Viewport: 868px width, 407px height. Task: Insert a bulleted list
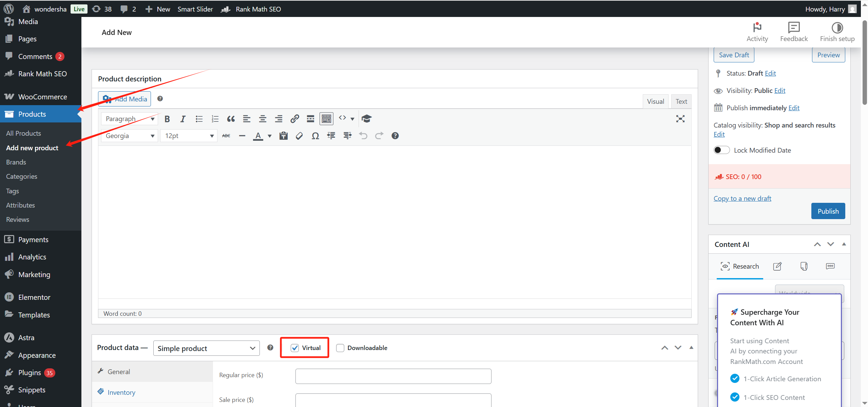(199, 119)
